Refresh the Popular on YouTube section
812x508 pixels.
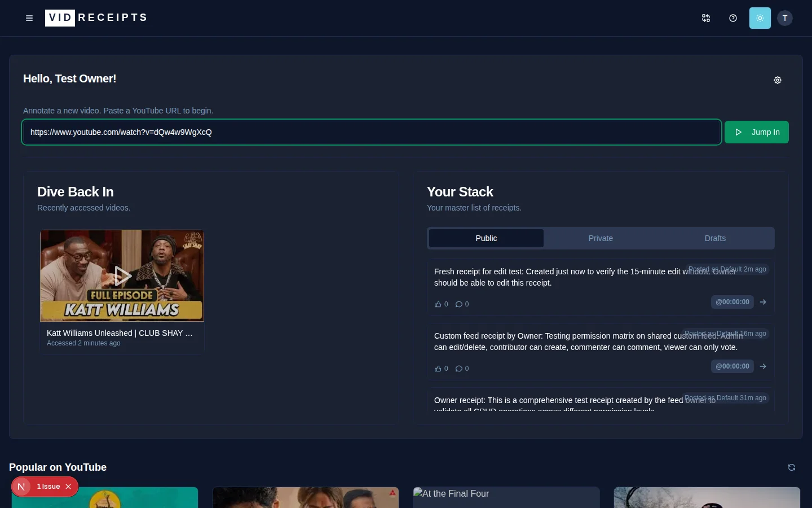pyautogui.click(x=792, y=467)
